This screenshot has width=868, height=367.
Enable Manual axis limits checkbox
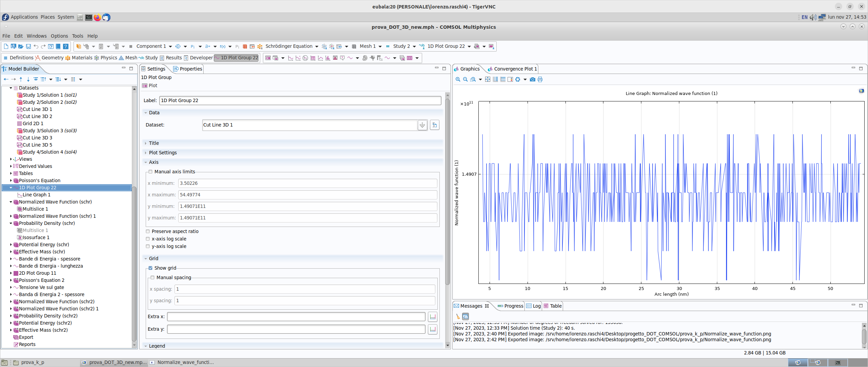(150, 172)
